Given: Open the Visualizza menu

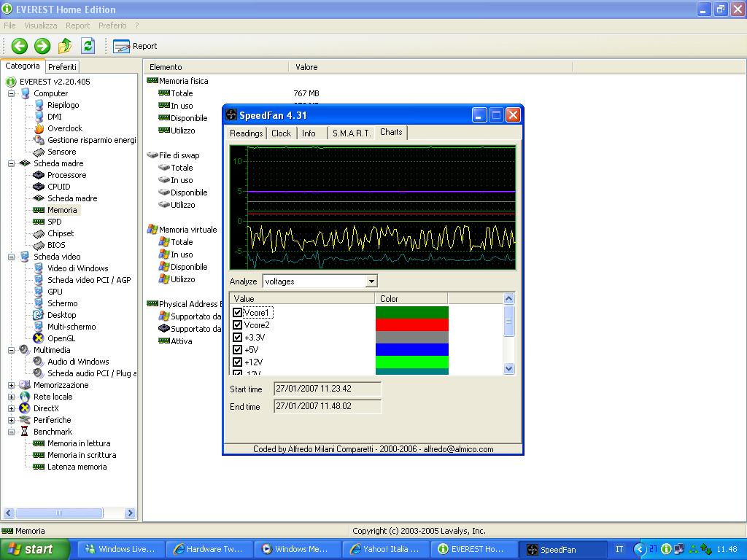Looking at the screenshot, I should point(41,26).
